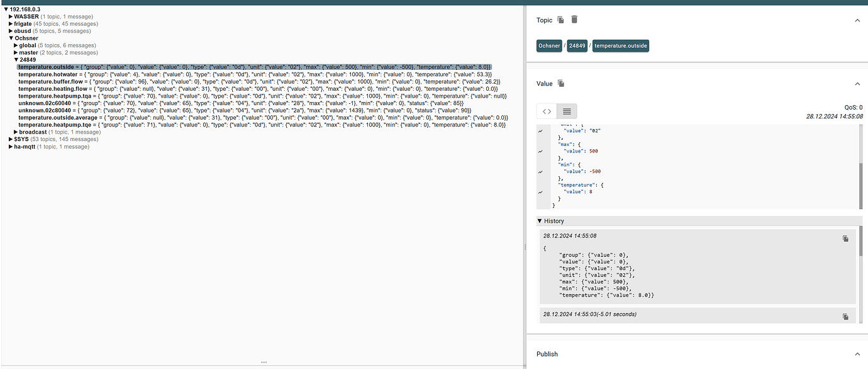Switch value view to raw code mode
This screenshot has width=868, height=369.
547,111
